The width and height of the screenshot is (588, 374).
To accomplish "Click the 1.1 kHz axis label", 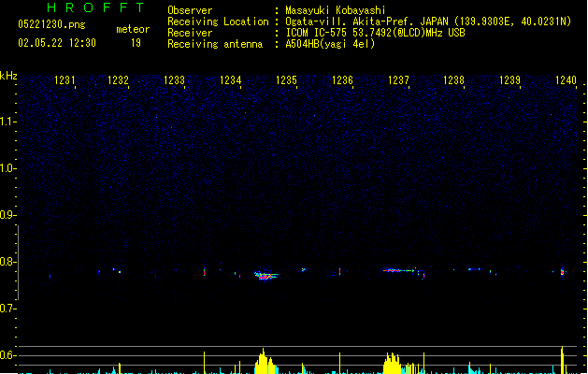I will pos(7,122).
